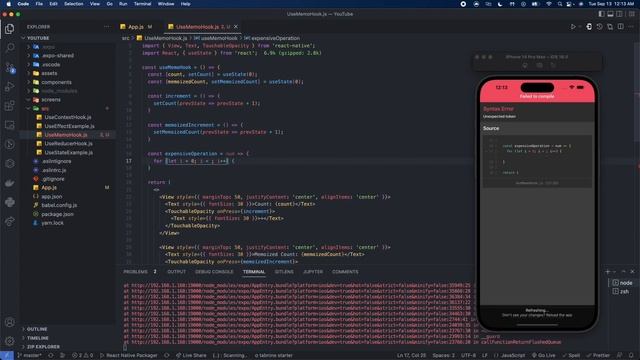Switch to PROBLEMS panel tab
Screen dimensions: 640x360
tap(140, 272)
